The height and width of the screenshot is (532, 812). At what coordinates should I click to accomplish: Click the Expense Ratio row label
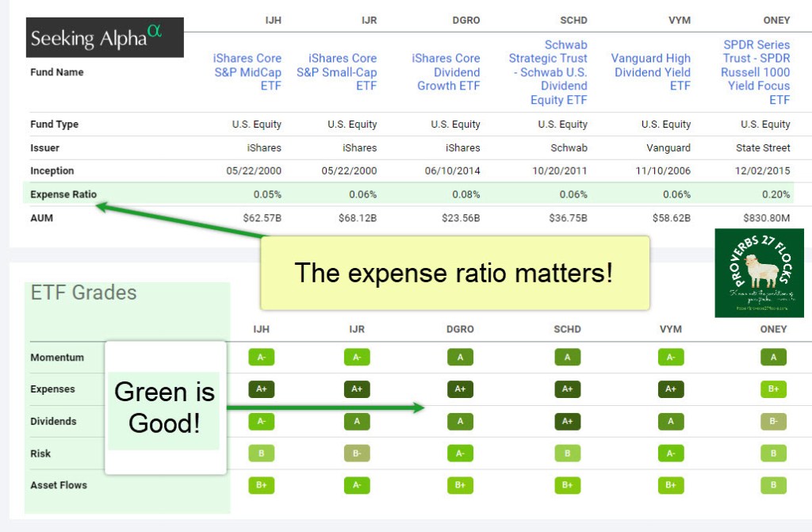(x=63, y=194)
